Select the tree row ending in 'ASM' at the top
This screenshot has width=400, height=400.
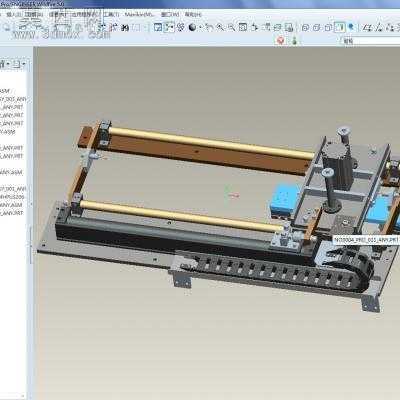click(5, 91)
